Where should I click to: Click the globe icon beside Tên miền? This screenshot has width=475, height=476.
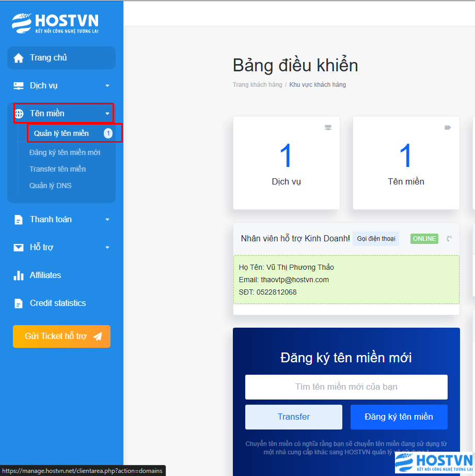click(19, 114)
